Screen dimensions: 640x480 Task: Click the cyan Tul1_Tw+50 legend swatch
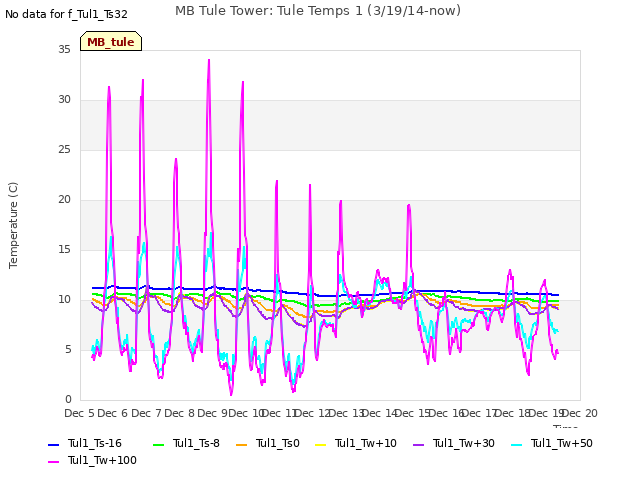click(517, 444)
